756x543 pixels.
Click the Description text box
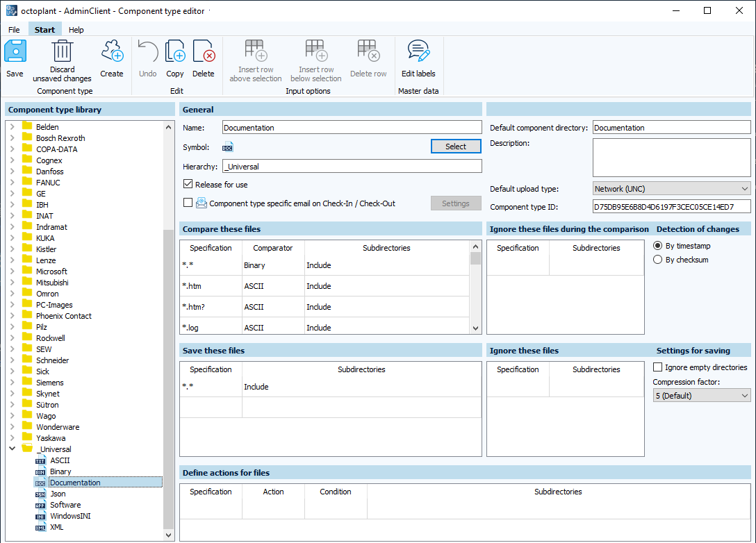[x=672, y=158]
